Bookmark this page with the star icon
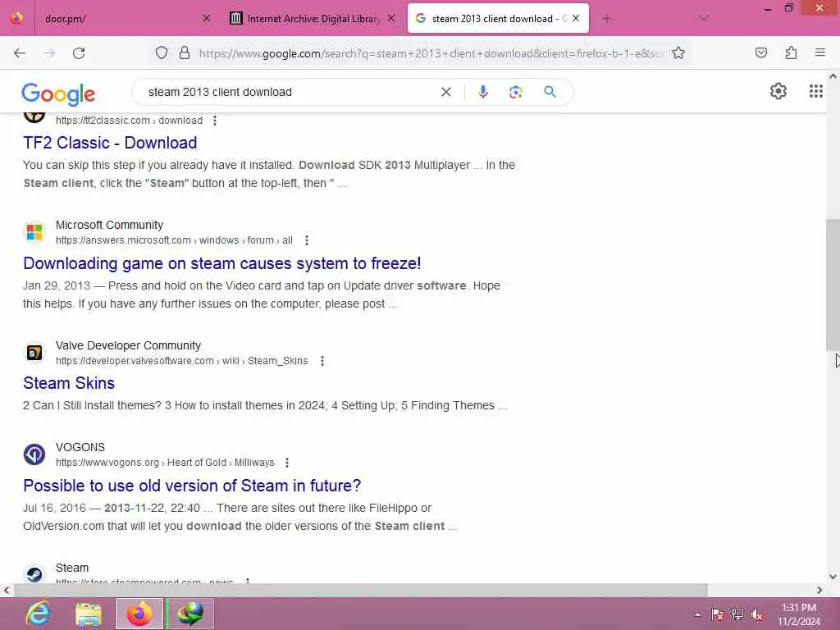The image size is (840, 630). tap(678, 52)
